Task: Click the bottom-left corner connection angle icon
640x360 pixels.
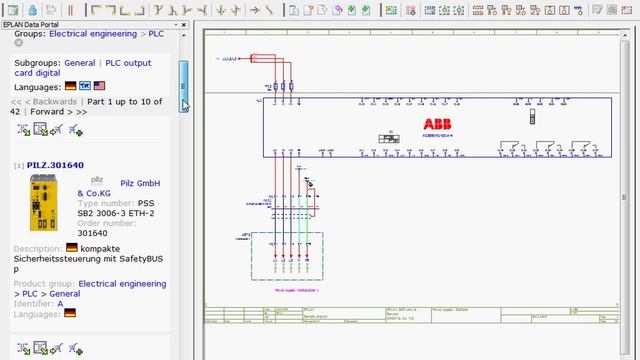Action: click(x=125, y=10)
